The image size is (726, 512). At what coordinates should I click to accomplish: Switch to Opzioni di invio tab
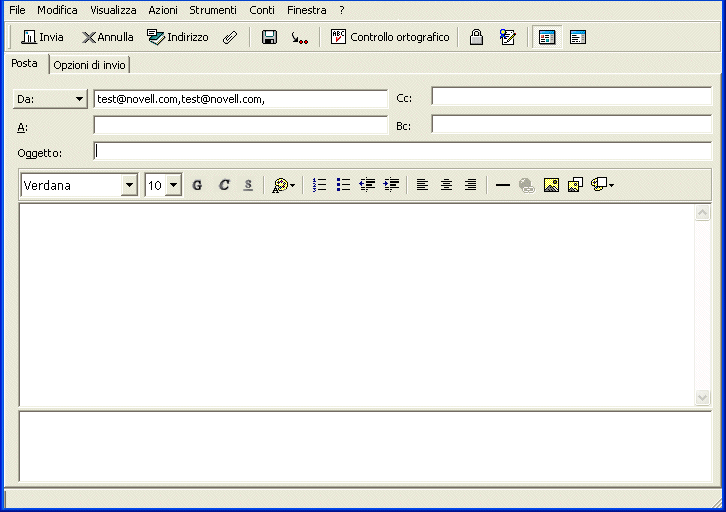pyautogui.click(x=89, y=65)
